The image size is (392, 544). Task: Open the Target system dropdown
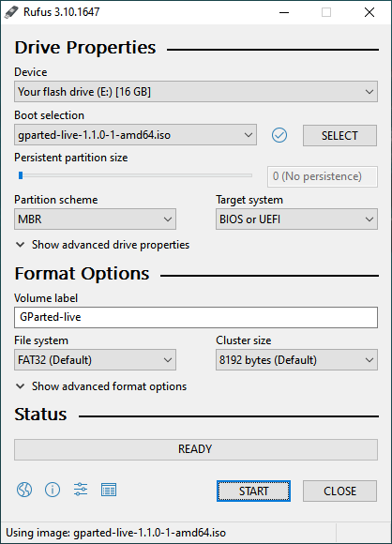pos(296,219)
